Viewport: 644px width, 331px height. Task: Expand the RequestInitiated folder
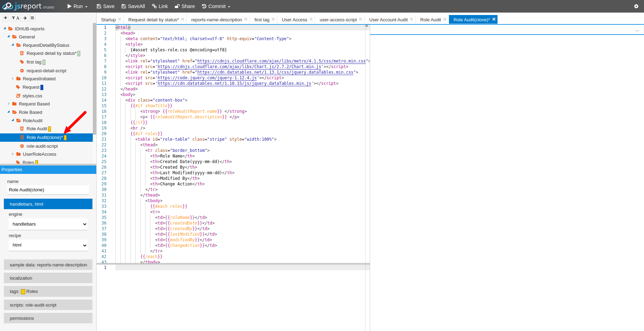[x=13, y=79]
